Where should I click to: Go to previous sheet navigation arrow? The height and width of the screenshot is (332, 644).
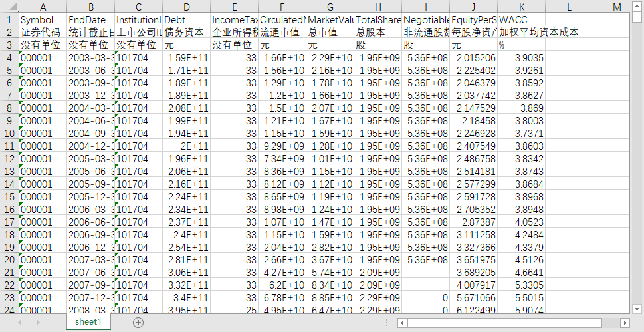coord(19,323)
